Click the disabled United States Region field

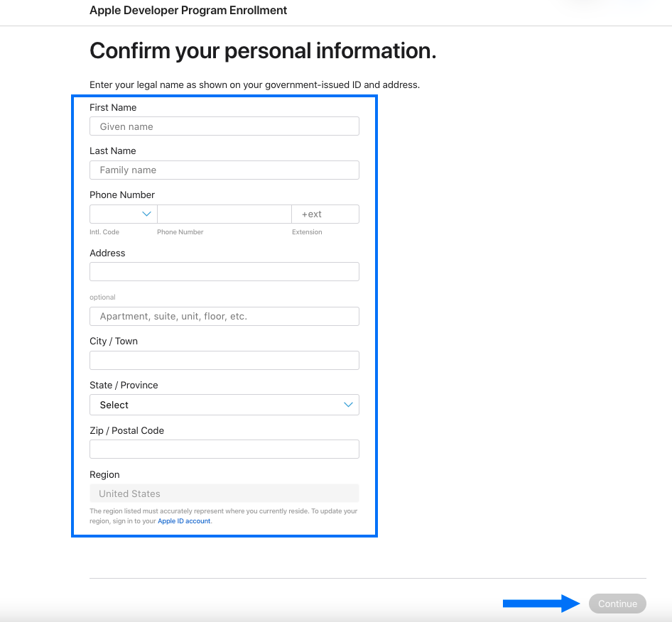point(224,493)
